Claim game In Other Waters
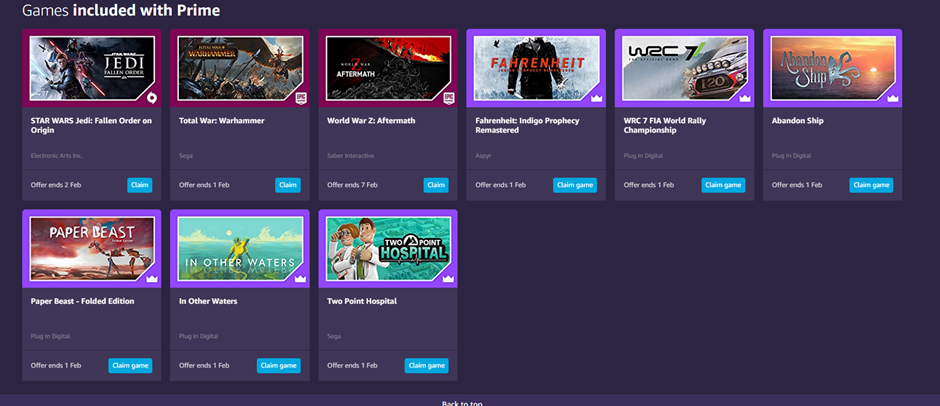The height and width of the screenshot is (406, 940). click(x=279, y=365)
